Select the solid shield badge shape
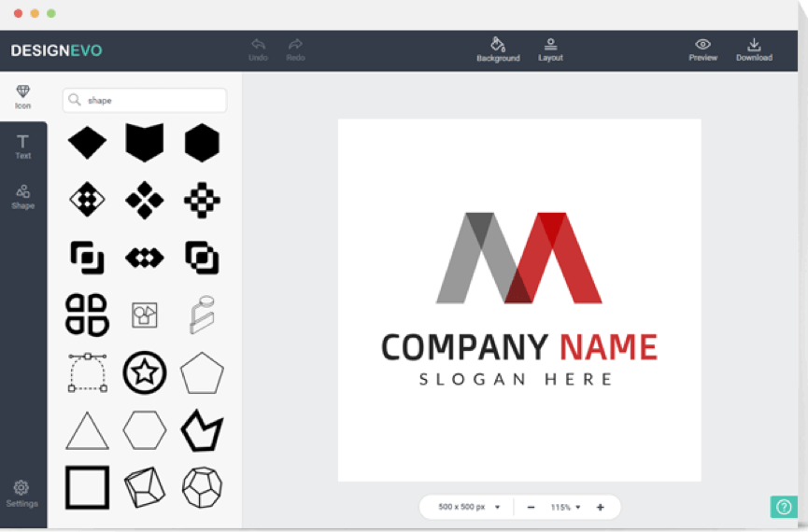 [145, 142]
